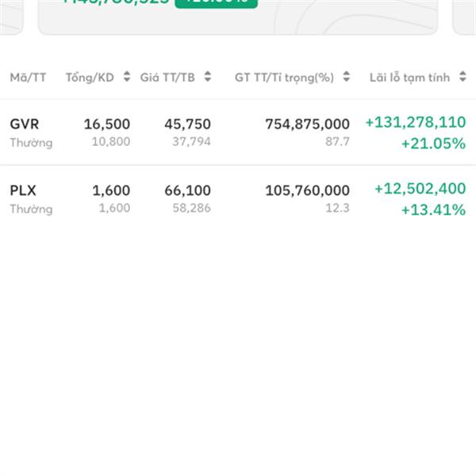Select PLX current price 66,100
Viewport: 476px width, 476px height.
pyautogui.click(x=187, y=190)
